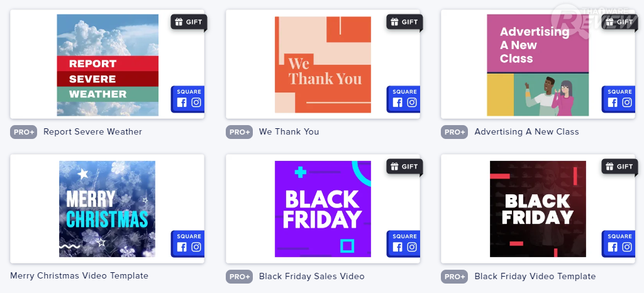Click the Black Friday Sales Video title
Screen dimensions: 644x293
point(311,277)
